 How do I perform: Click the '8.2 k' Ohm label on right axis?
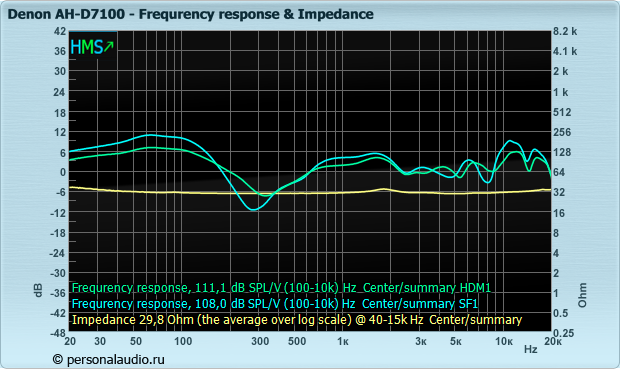tap(565, 31)
